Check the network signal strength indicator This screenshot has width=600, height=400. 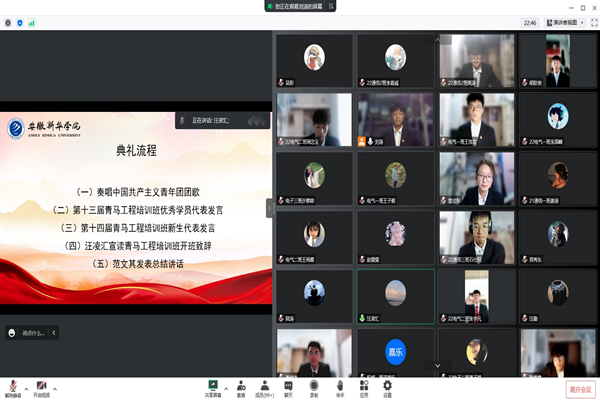[x=30, y=21]
